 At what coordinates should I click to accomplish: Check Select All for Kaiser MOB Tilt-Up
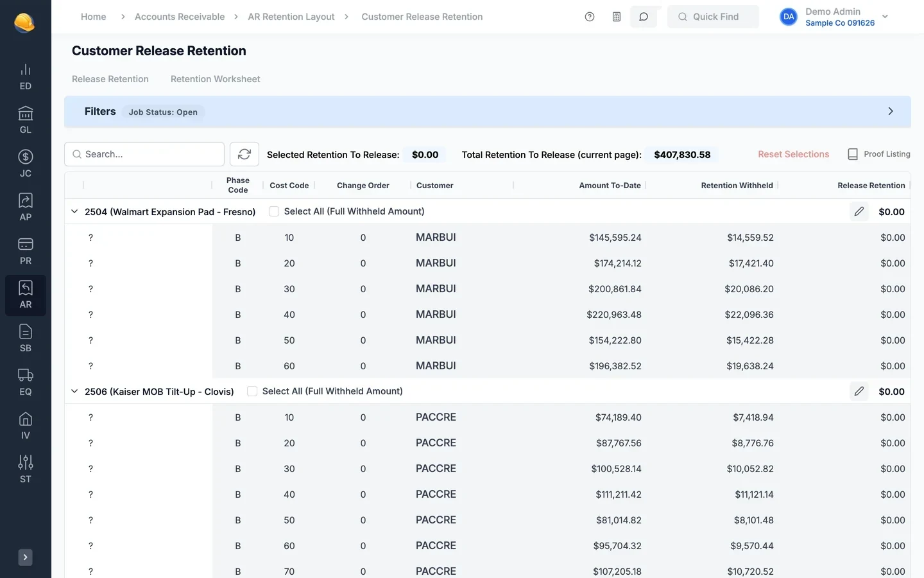252,391
